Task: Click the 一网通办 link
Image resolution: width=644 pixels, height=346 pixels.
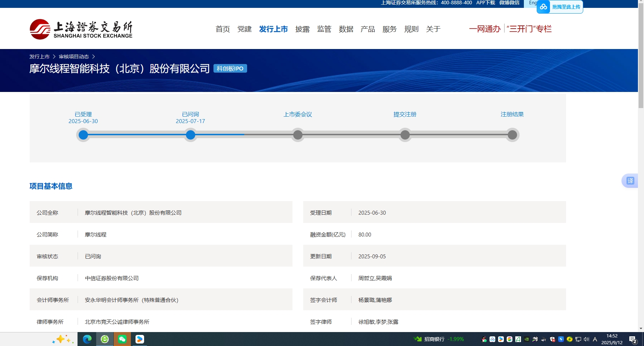Action: [x=485, y=29]
